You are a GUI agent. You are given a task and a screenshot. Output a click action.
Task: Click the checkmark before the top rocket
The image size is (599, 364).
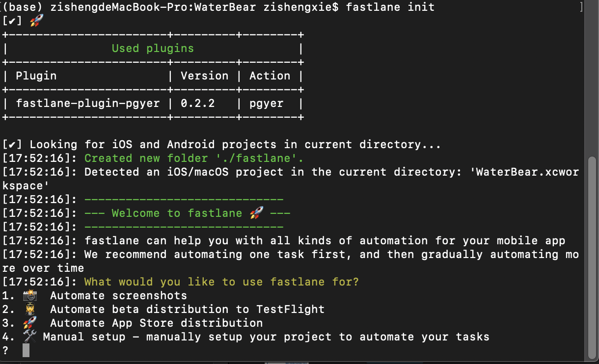13,21
